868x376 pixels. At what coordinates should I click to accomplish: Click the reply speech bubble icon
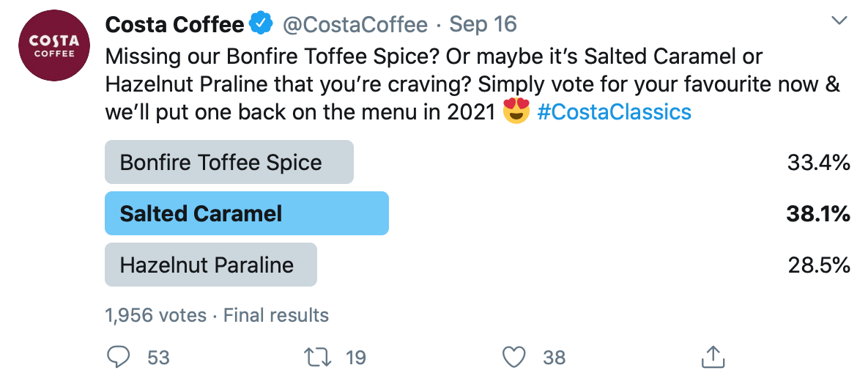pyautogui.click(x=119, y=357)
